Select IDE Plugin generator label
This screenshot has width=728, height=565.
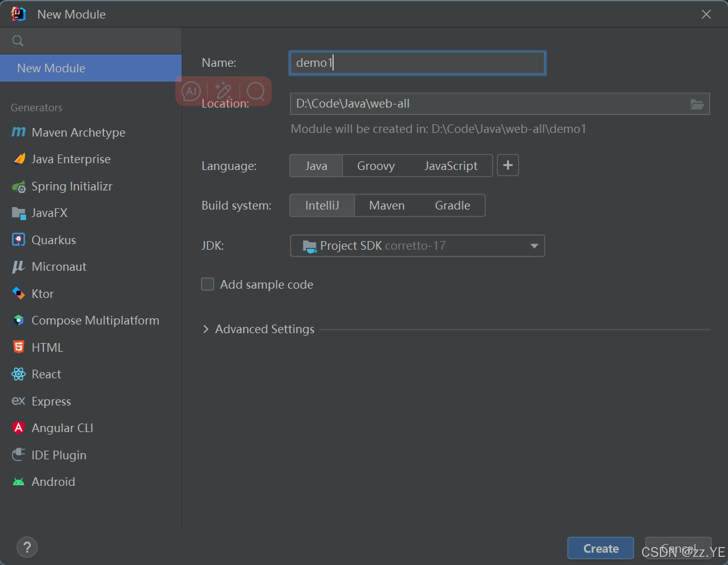click(59, 455)
